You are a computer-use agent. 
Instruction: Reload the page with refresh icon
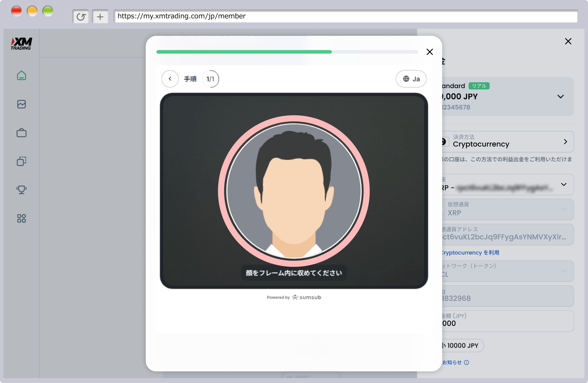pos(81,17)
